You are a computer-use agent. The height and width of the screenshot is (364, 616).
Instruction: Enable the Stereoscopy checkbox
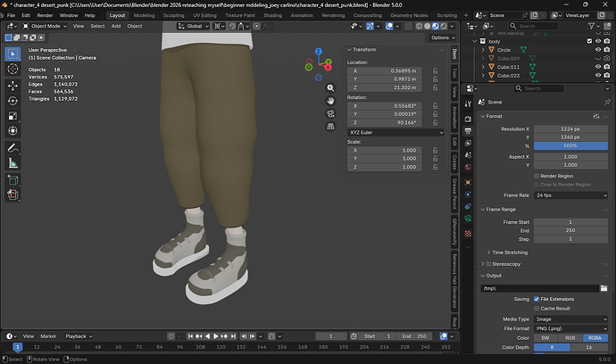click(x=488, y=264)
